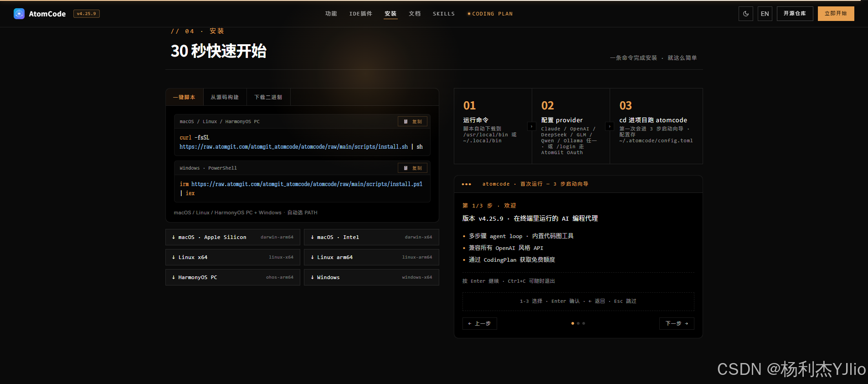
Task: Click download arrow icon beside Linux x64
Action: pyautogui.click(x=174, y=257)
